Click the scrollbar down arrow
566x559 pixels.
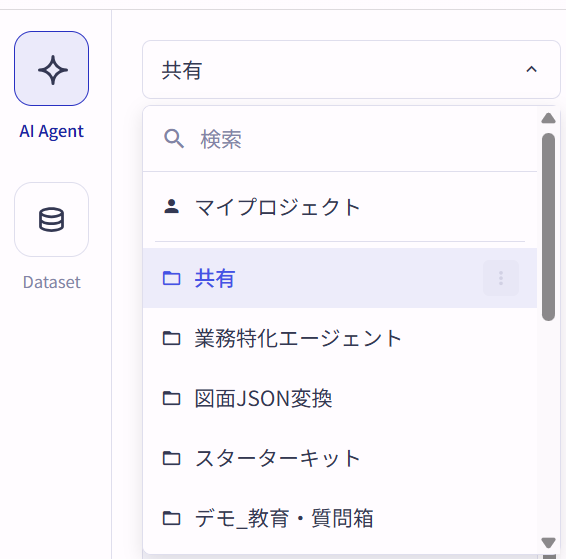[548, 542]
